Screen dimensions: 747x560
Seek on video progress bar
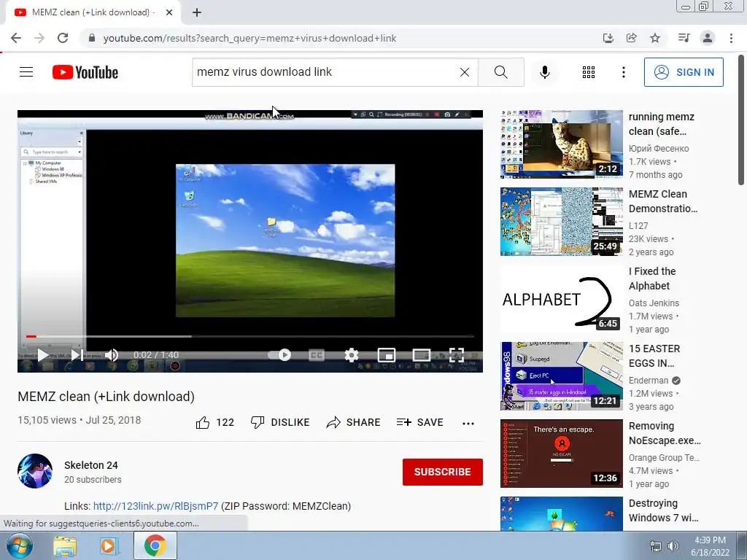250,336
